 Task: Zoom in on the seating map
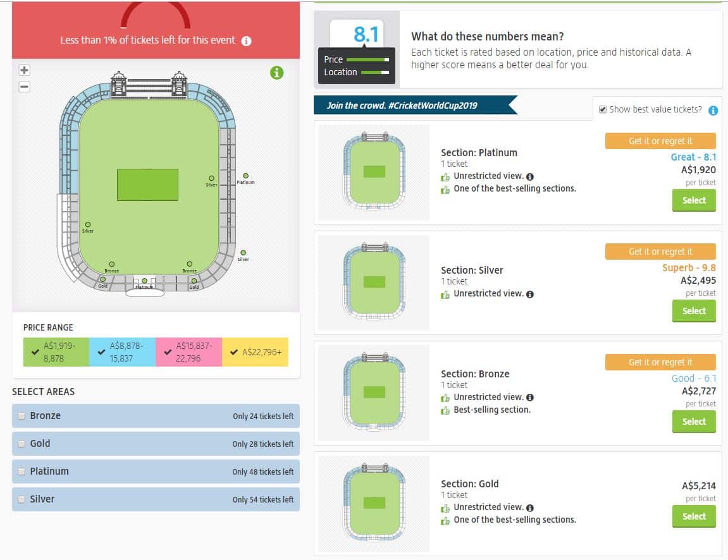(x=25, y=70)
